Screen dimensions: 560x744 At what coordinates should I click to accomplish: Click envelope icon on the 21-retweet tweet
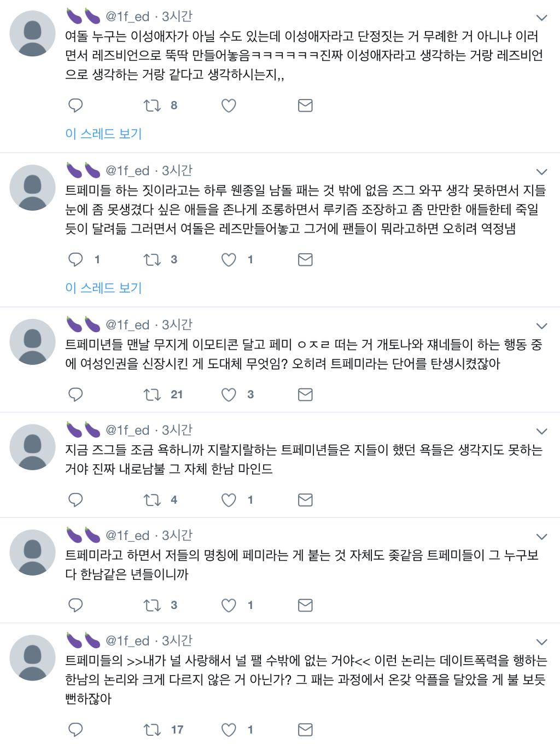(x=305, y=394)
